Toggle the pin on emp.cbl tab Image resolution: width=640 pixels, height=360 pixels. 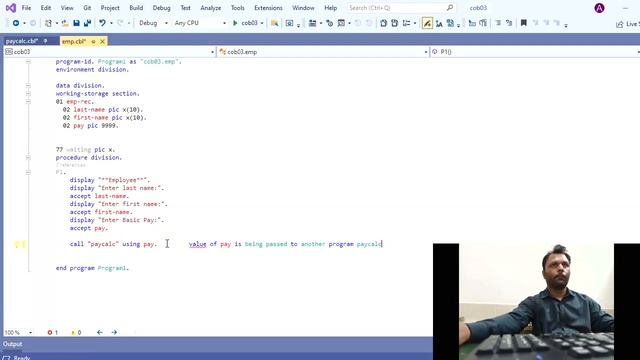tap(93, 41)
